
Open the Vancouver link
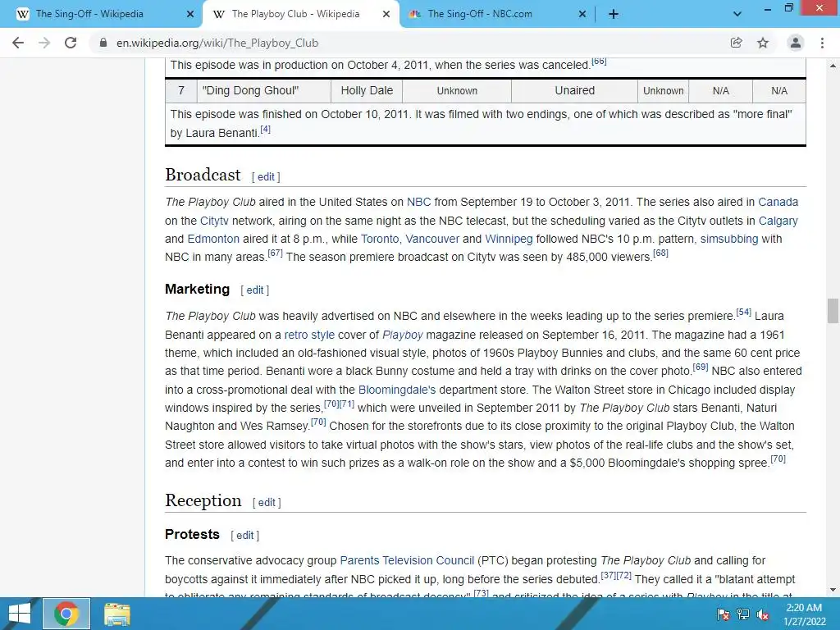(432, 239)
